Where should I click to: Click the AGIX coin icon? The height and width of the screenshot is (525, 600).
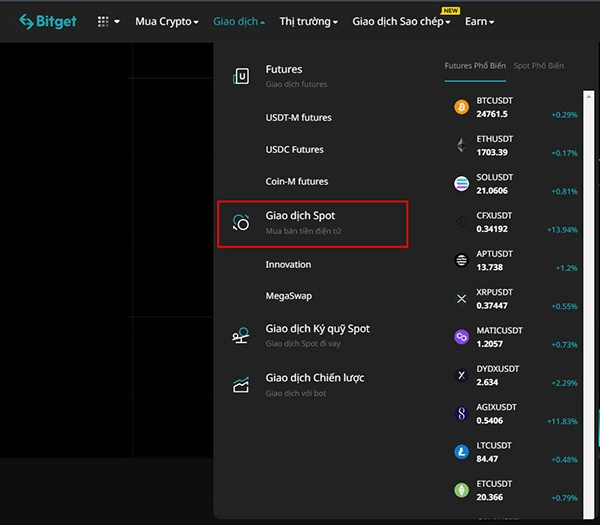pos(461,414)
